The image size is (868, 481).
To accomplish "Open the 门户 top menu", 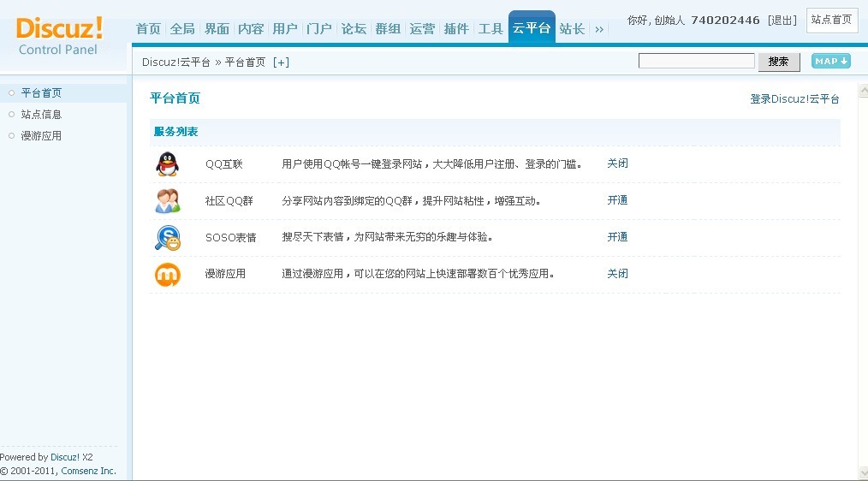I will click(x=319, y=29).
